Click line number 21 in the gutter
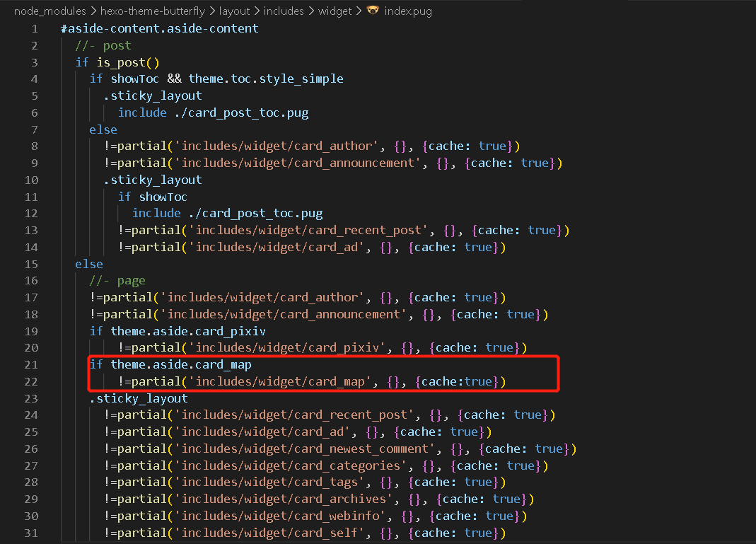Image resolution: width=756 pixels, height=544 pixels. 30,365
